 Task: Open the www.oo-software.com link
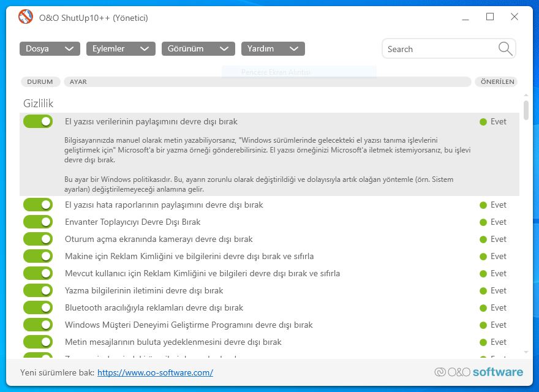click(x=155, y=372)
